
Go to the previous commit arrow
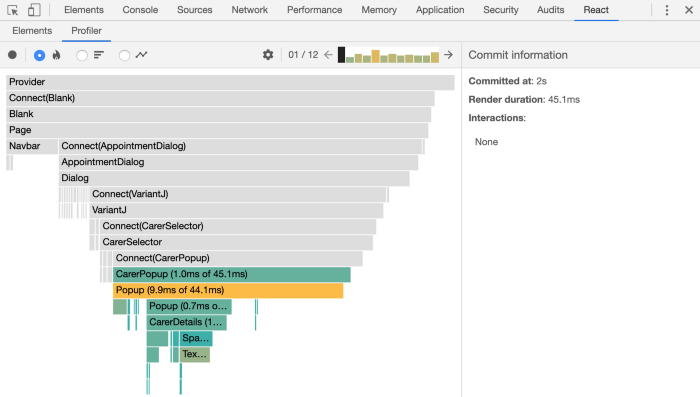pyautogui.click(x=329, y=55)
